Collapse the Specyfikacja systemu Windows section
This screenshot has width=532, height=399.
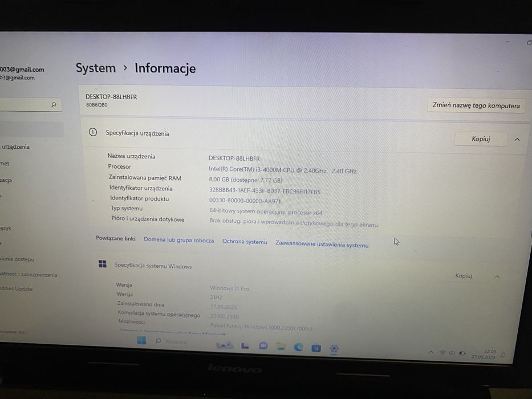click(497, 277)
